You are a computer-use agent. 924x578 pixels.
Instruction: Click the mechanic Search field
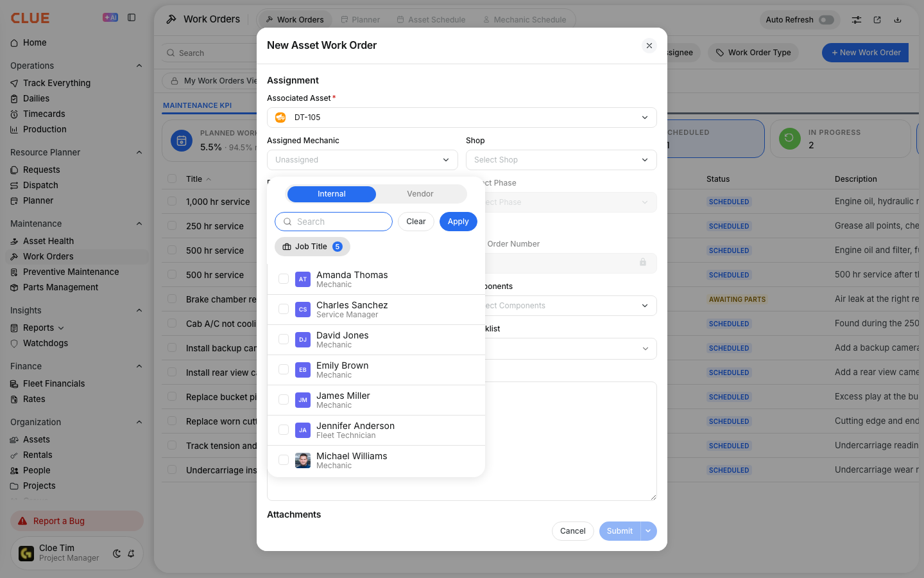click(x=334, y=222)
